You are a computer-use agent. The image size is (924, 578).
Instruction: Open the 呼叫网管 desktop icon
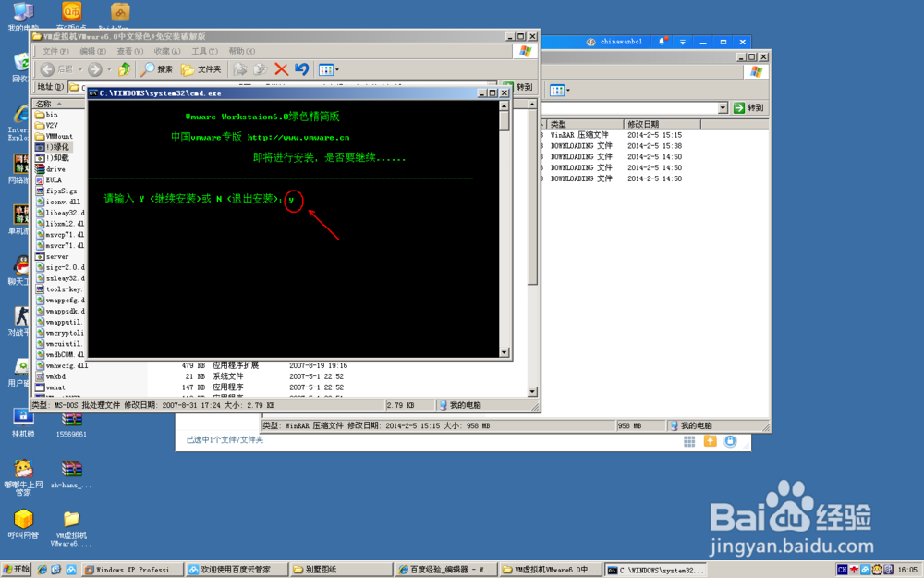click(x=23, y=524)
